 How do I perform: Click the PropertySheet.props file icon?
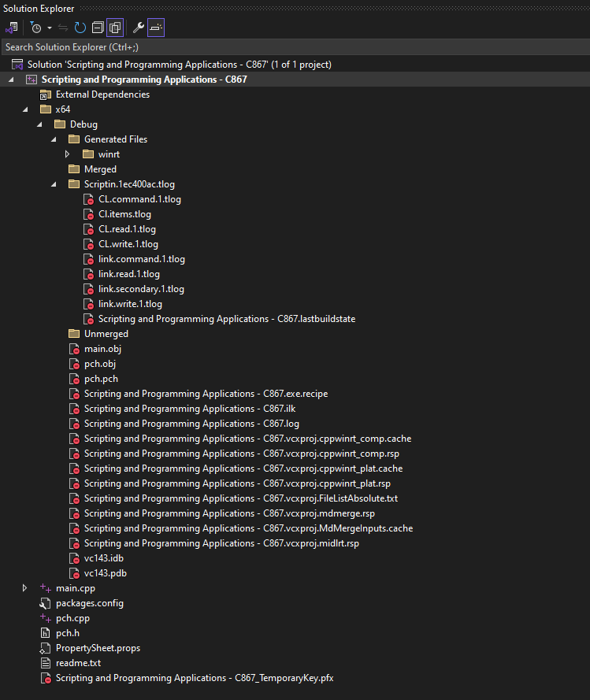tap(45, 648)
